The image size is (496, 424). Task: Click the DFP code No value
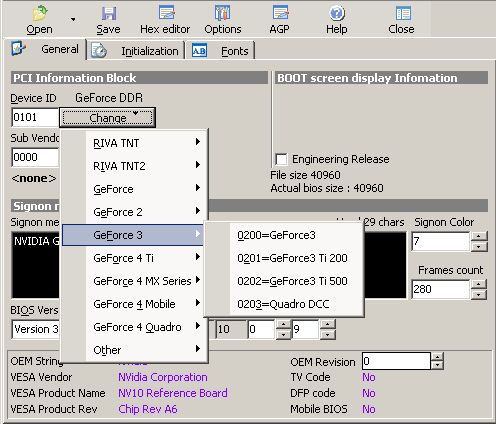tap(369, 393)
